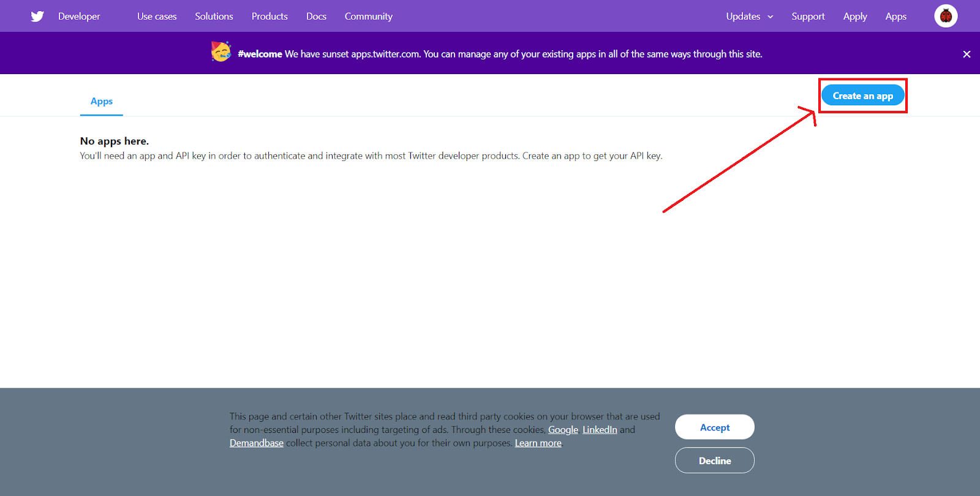Viewport: 980px width, 496px height.
Task: Decline the non-essential cookies
Action: tap(715, 460)
